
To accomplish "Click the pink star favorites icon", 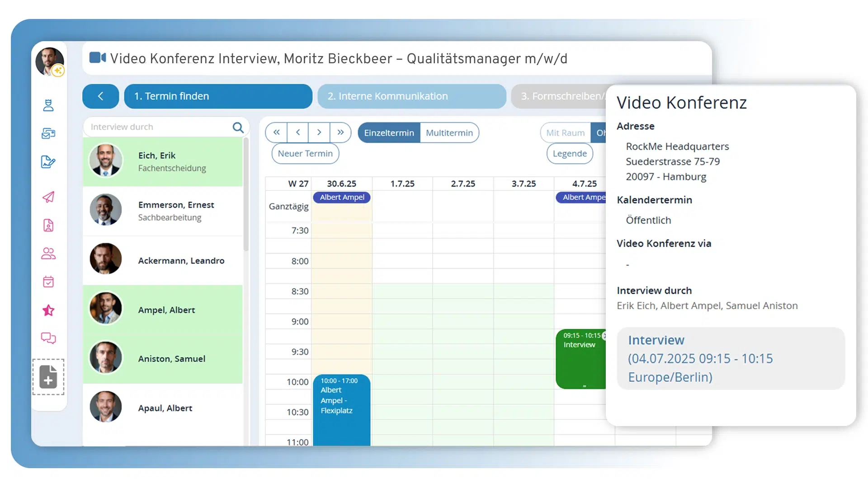I will 48,310.
